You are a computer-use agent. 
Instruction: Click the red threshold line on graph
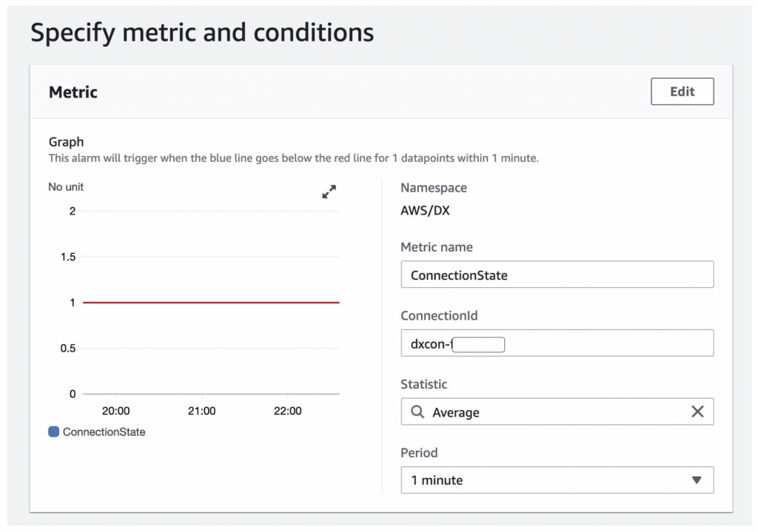tap(211, 302)
